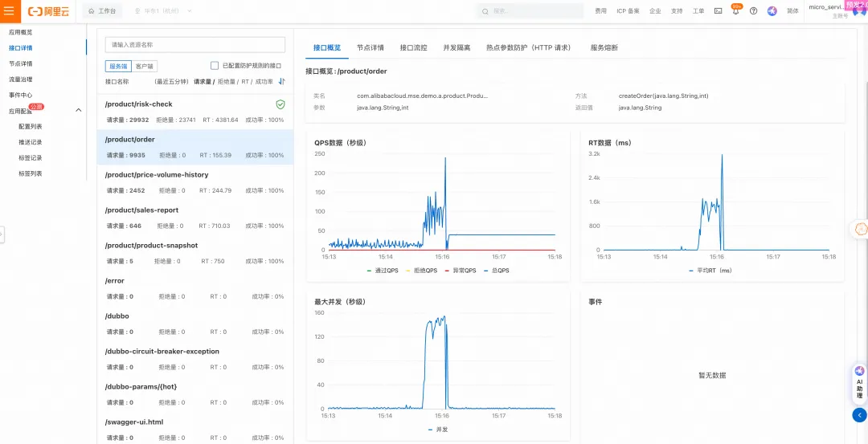Select the /product/order interface

point(194,147)
